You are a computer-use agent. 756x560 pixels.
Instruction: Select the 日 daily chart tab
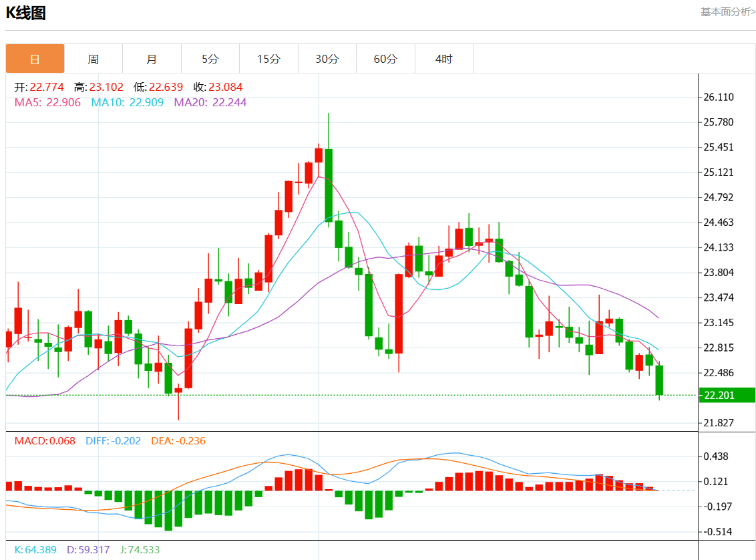(x=35, y=59)
